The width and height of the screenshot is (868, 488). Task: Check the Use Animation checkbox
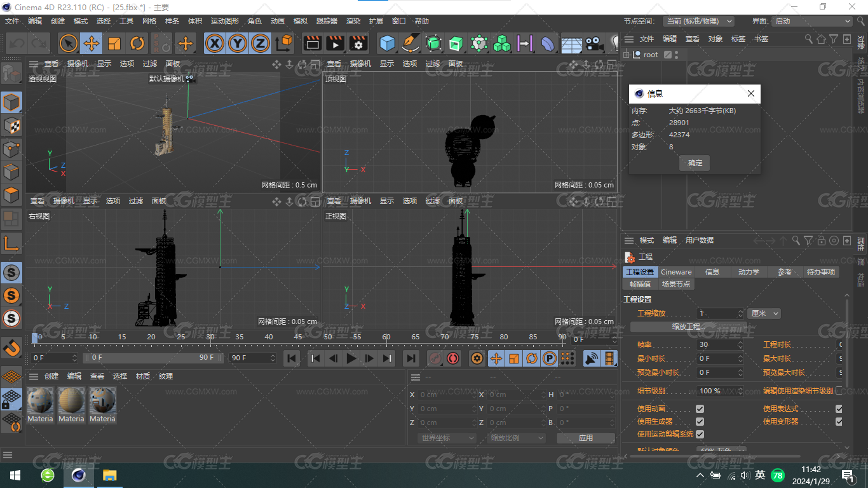click(x=700, y=409)
